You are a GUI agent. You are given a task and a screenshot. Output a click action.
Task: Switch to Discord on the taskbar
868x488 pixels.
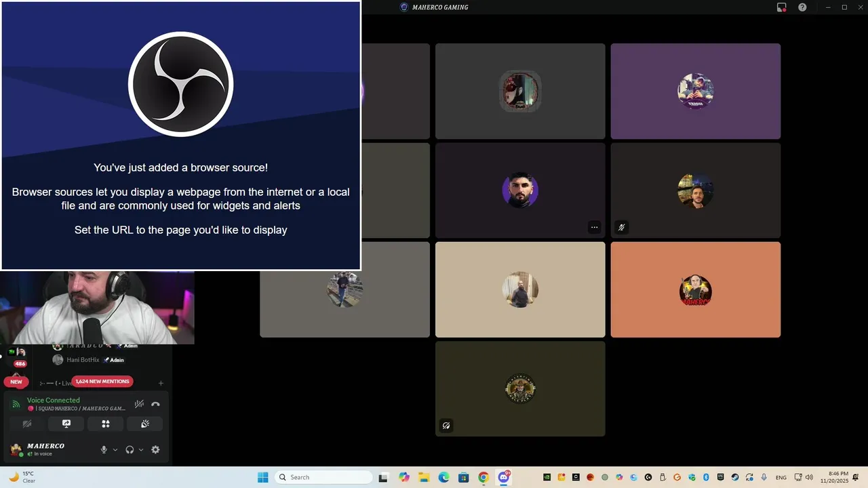504,477
